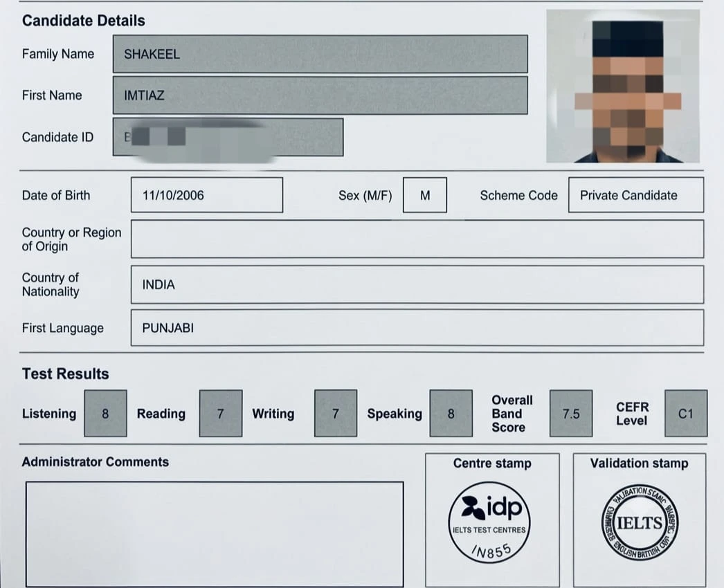Click the "Validation stamp" label
Image resolution: width=724 pixels, height=588 pixels.
[x=639, y=463]
